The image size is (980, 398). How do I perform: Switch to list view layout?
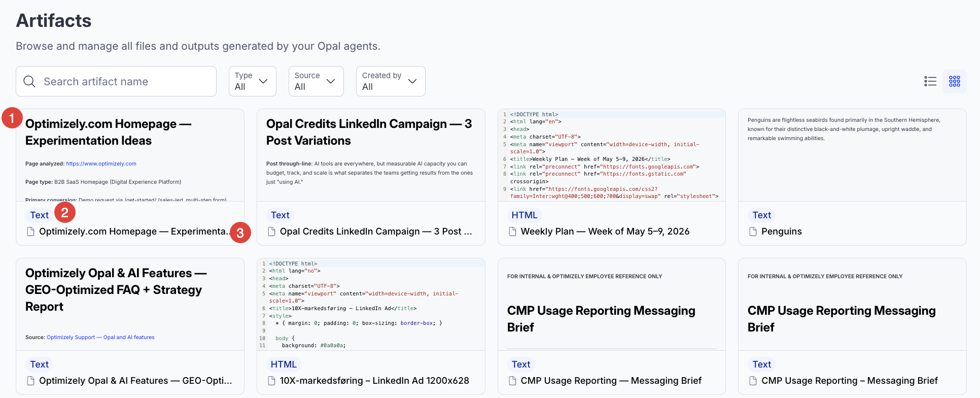tap(930, 81)
